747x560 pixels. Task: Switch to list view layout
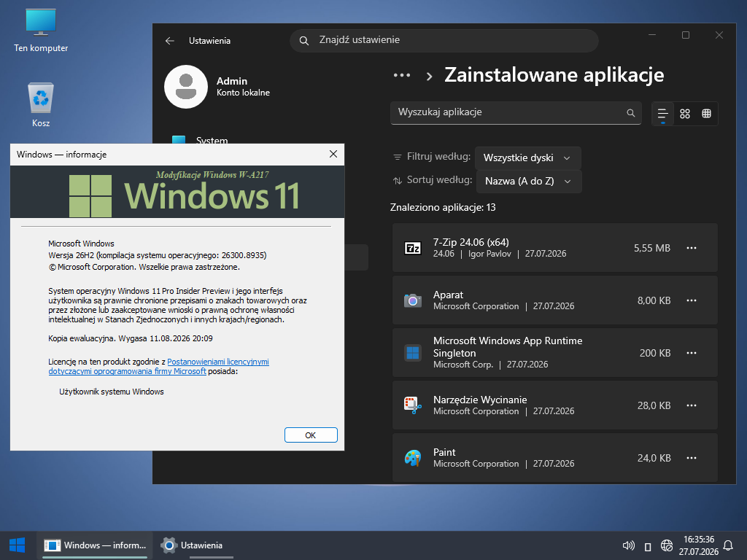point(662,113)
